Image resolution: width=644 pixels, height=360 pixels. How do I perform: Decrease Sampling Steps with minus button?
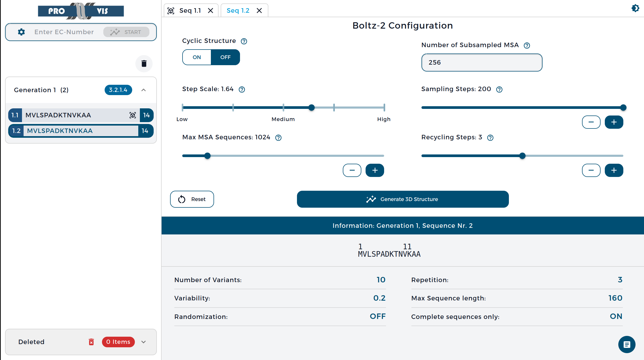click(591, 122)
